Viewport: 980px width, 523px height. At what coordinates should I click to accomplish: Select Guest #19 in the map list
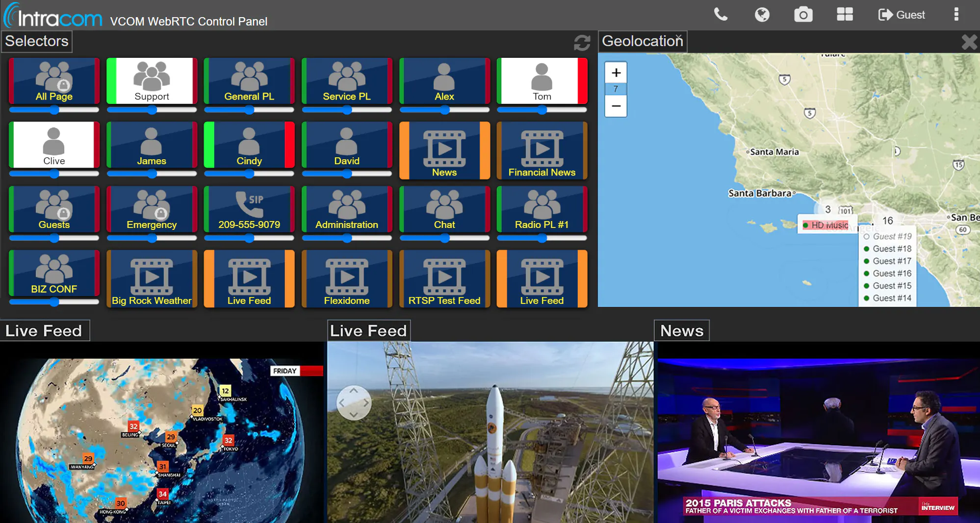pos(888,236)
